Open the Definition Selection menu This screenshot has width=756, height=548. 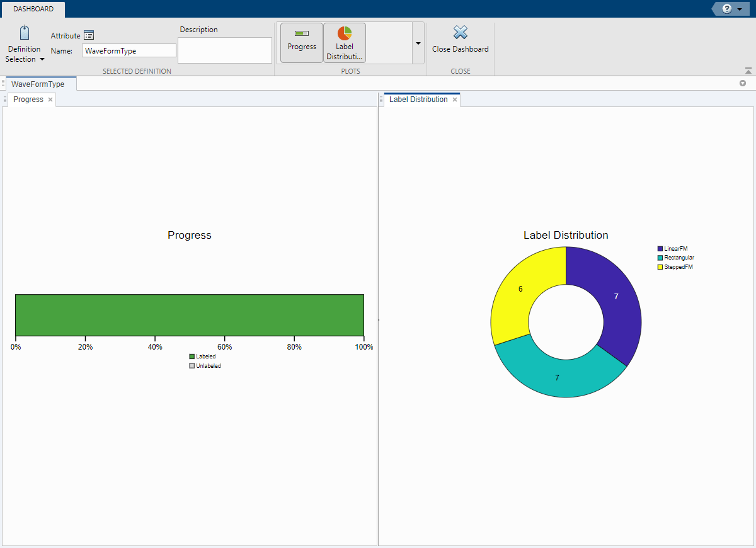tap(25, 44)
